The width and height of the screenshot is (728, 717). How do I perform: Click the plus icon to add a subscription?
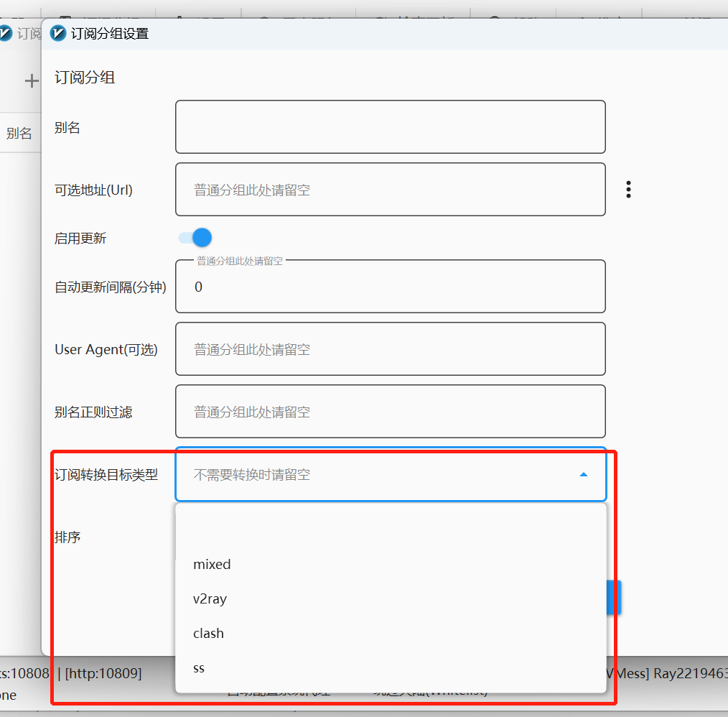[x=32, y=80]
